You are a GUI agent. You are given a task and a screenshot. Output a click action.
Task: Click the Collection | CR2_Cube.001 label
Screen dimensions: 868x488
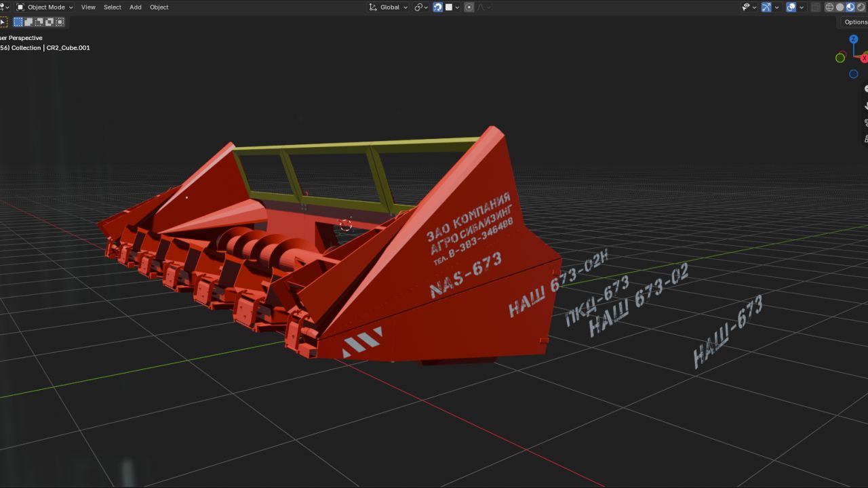(x=51, y=48)
